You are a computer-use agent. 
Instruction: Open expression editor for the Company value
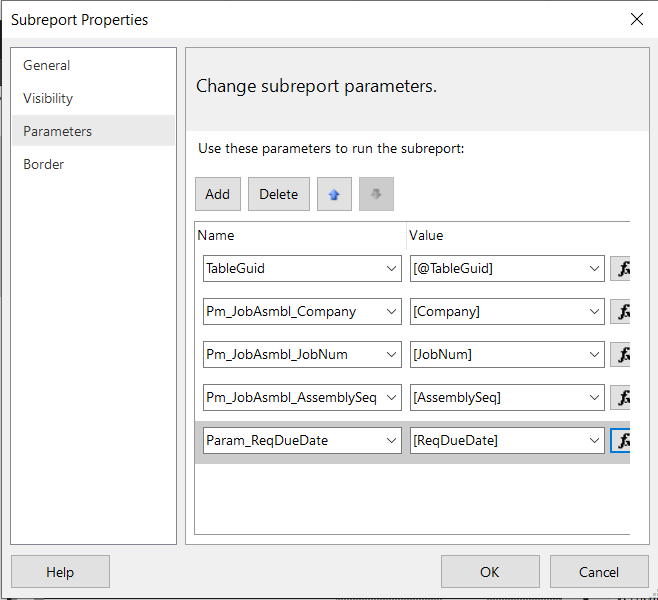(x=620, y=311)
